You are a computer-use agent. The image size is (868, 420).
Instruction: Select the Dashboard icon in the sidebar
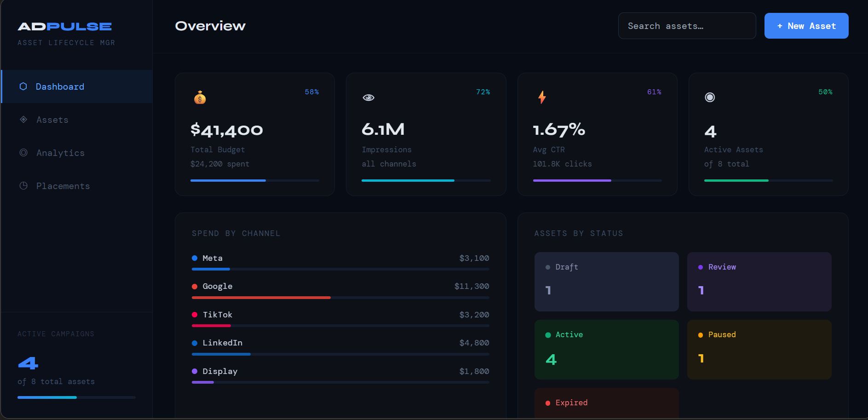[x=23, y=86]
